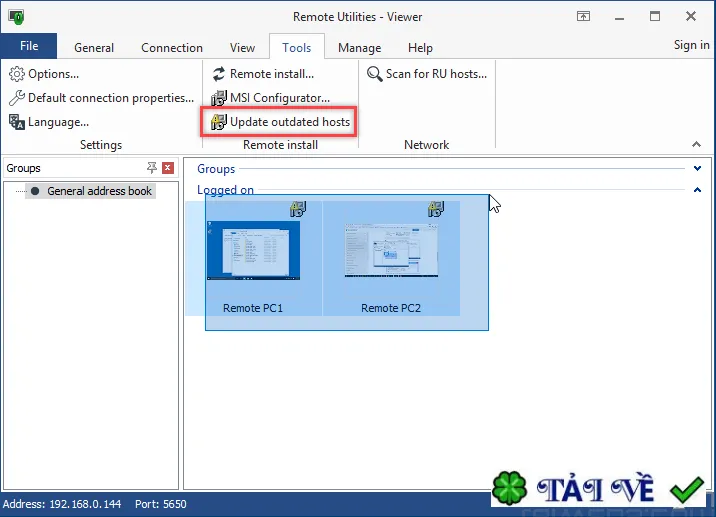Click the Groups section header text
This screenshot has width=716, height=517.
tap(216, 169)
